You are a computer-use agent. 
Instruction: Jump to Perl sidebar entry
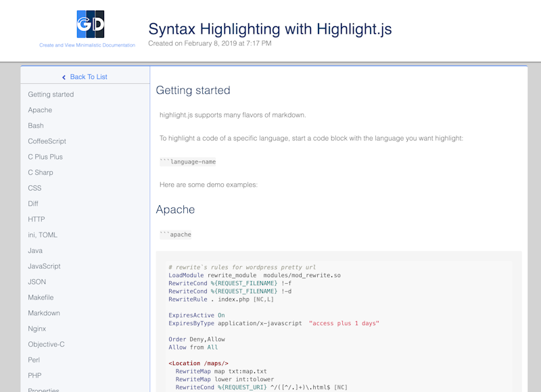[34, 360]
